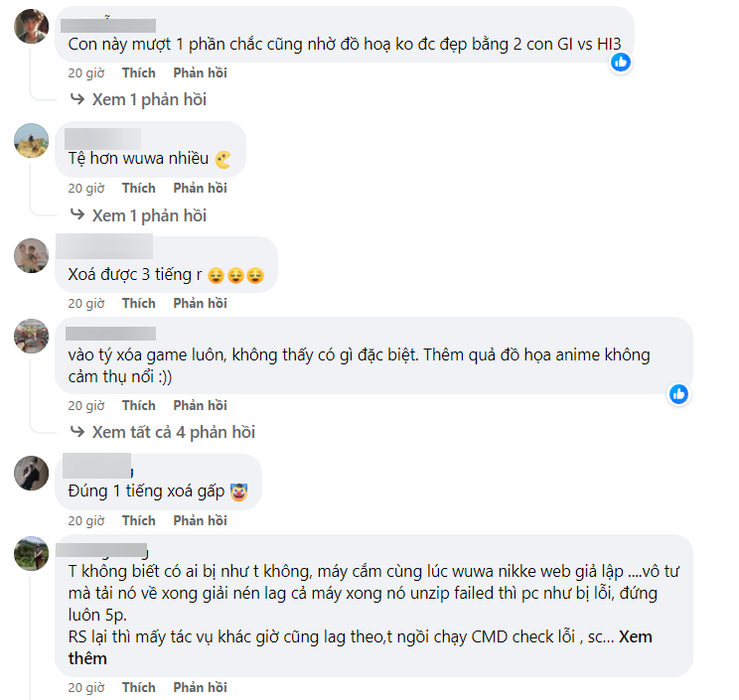Open avatar of 'Tệ hơn wuwa nhiều' commenter
The width and height of the screenshot is (739, 700).
(x=31, y=140)
